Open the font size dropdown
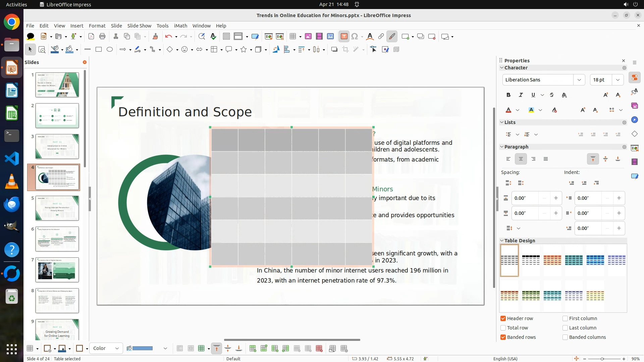 (618, 80)
